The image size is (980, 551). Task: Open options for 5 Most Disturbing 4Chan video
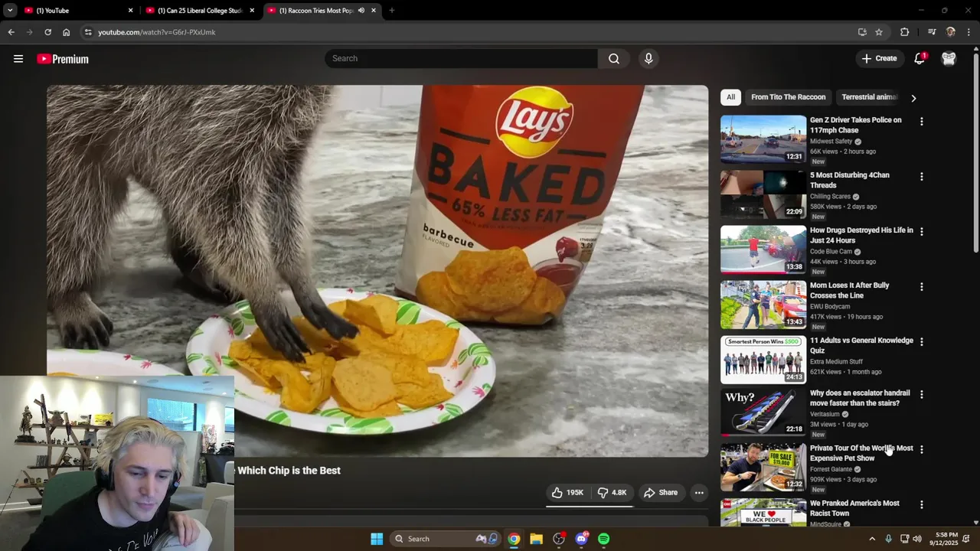coord(922,177)
